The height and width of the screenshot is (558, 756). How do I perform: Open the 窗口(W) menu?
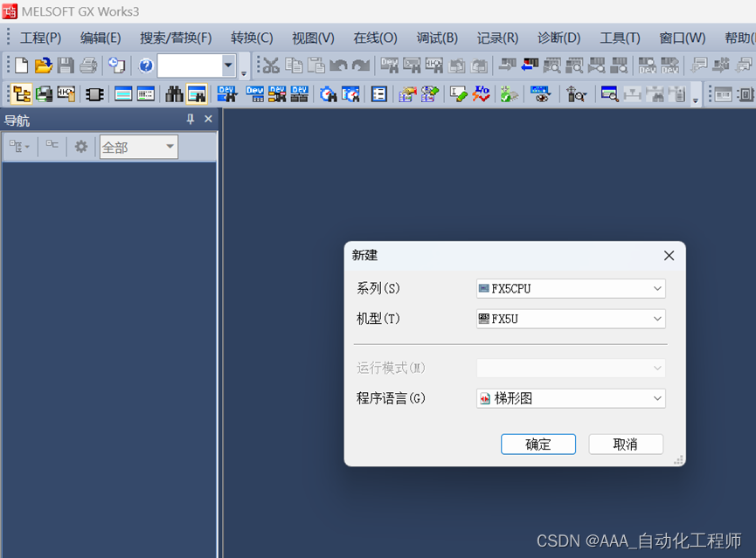coord(683,38)
